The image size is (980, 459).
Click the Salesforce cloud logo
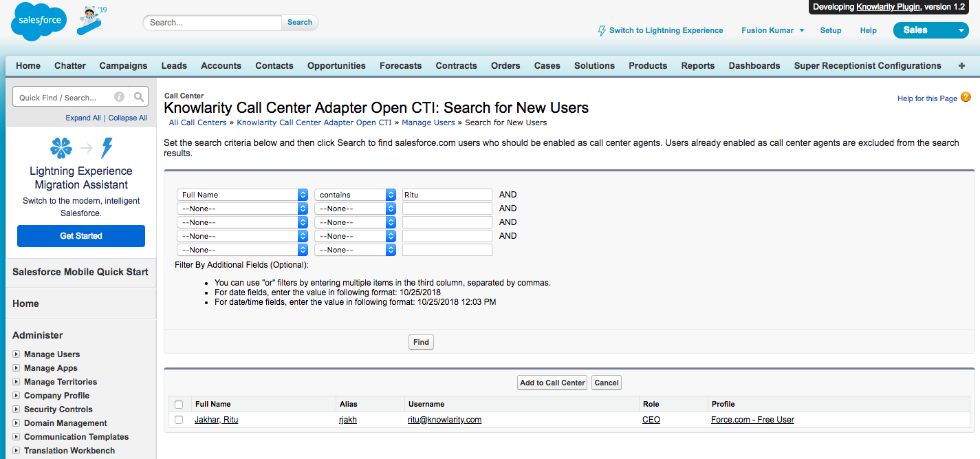pyautogui.click(x=39, y=21)
